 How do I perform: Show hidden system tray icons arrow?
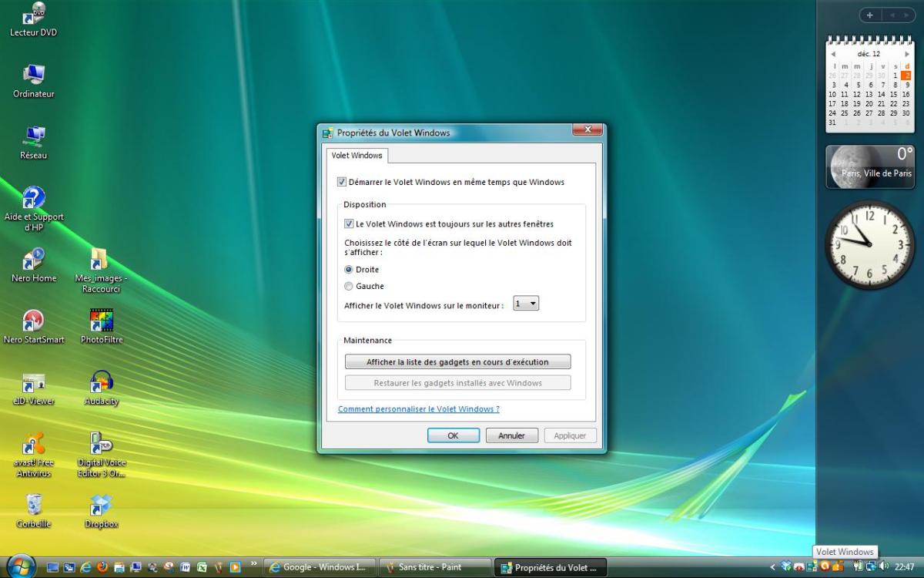click(x=772, y=567)
